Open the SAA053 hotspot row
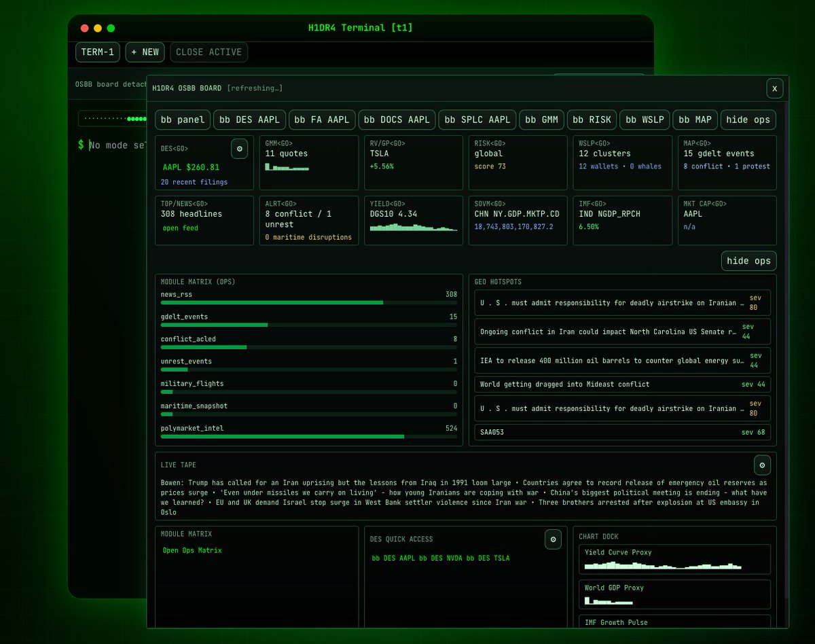 pyautogui.click(x=623, y=432)
